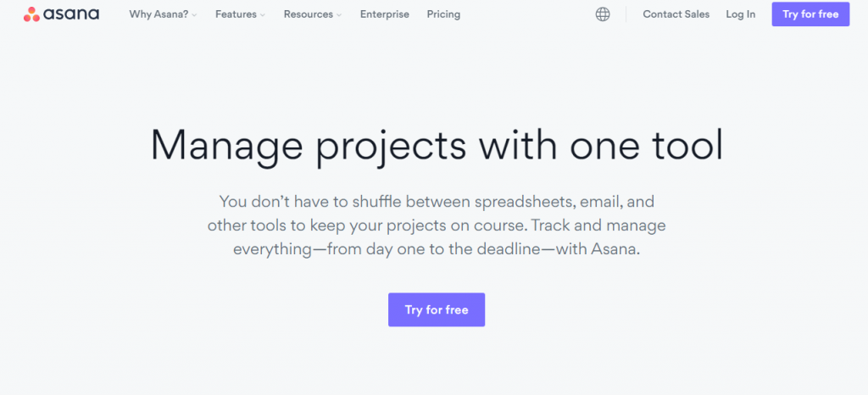Click the Try for free button under the tagline

pyautogui.click(x=437, y=309)
